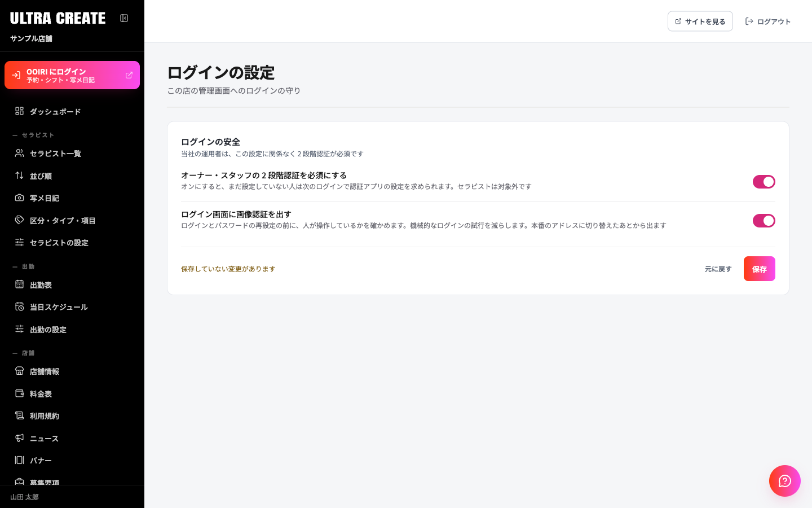This screenshot has width=812, height=508.
Task: Click the login arrow icon on the OOIRI button
Action: tap(16, 75)
